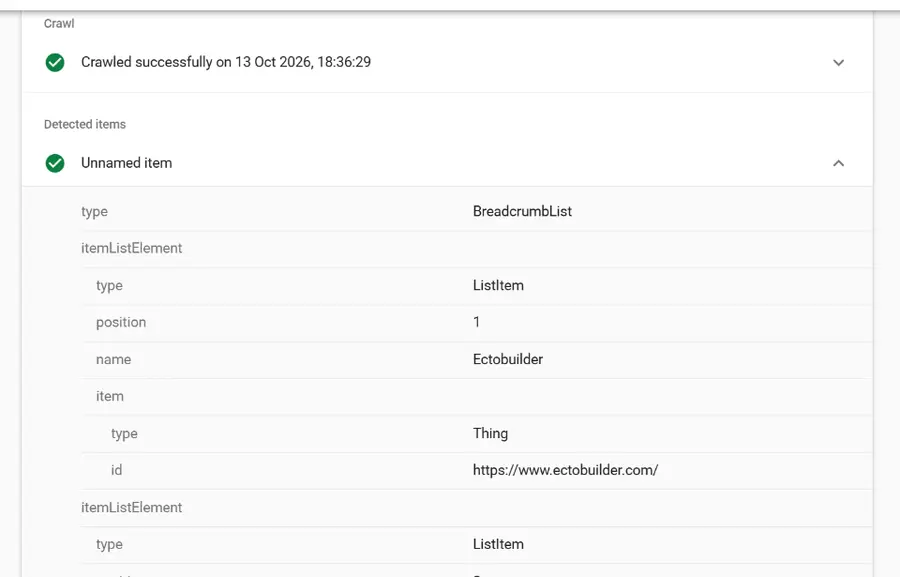Select the 'Ectobuilder' name value
Screen dimensions: 900x577
click(x=508, y=359)
